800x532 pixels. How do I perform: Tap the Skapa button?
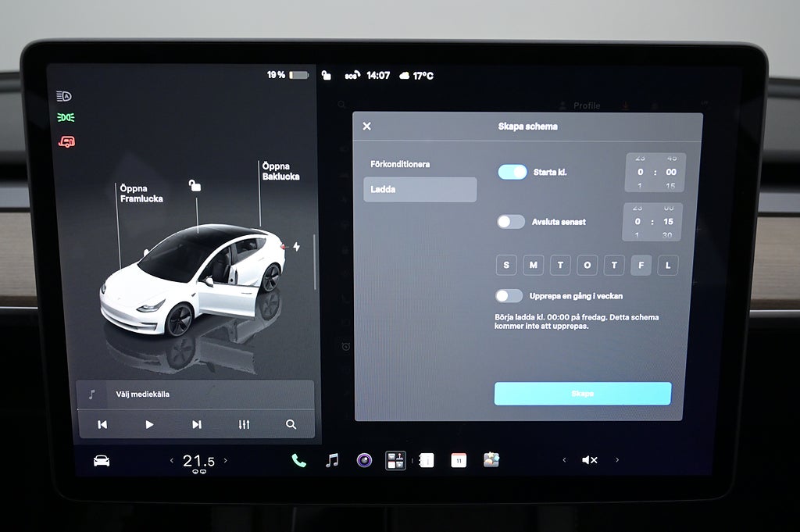(x=583, y=394)
